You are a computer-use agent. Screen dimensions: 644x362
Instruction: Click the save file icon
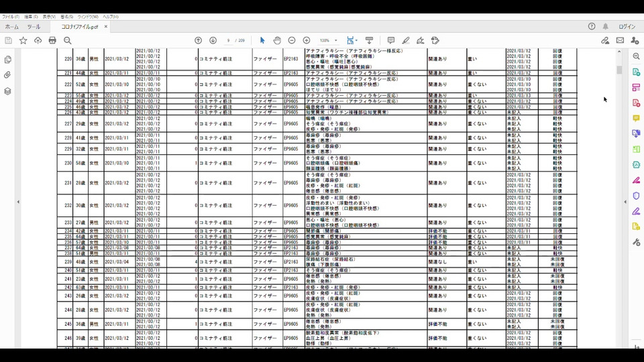(x=8, y=40)
